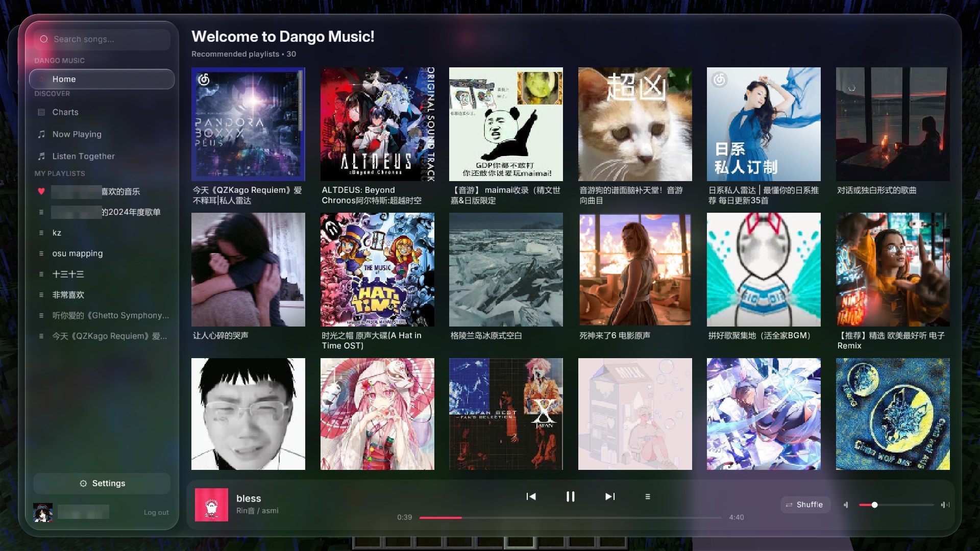Click the 死神来了6 电影原声 title text

(x=615, y=336)
